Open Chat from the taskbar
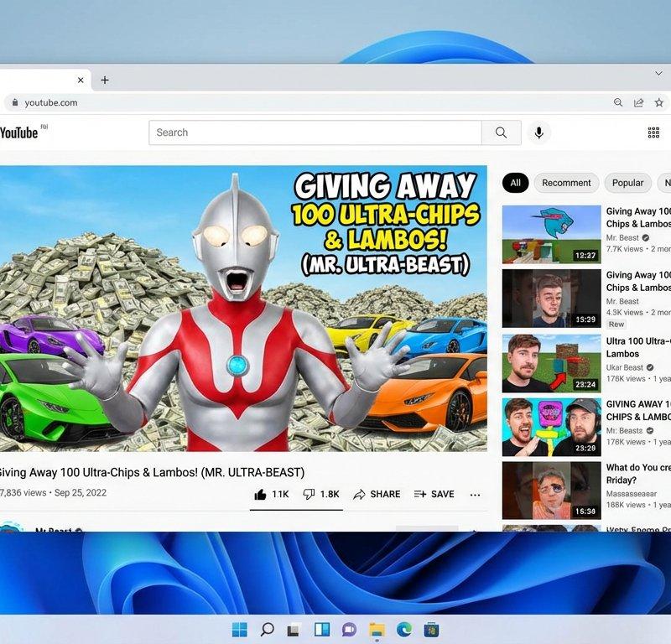 [x=349, y=630]
